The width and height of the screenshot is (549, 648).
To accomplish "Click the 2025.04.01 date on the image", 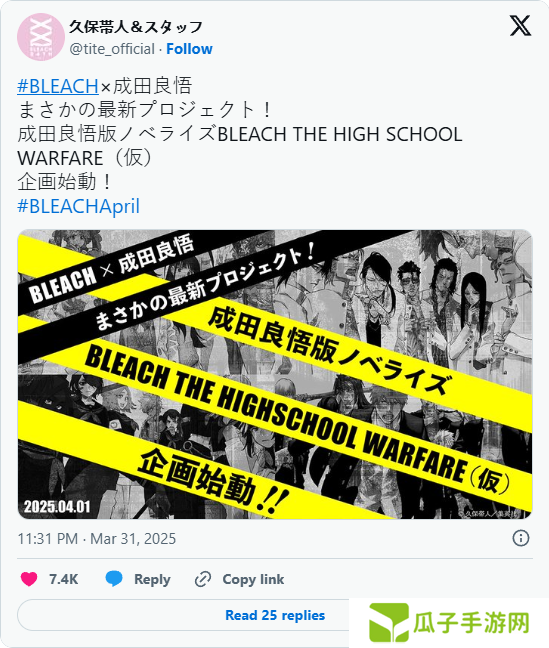I will (x=57, y=507).
